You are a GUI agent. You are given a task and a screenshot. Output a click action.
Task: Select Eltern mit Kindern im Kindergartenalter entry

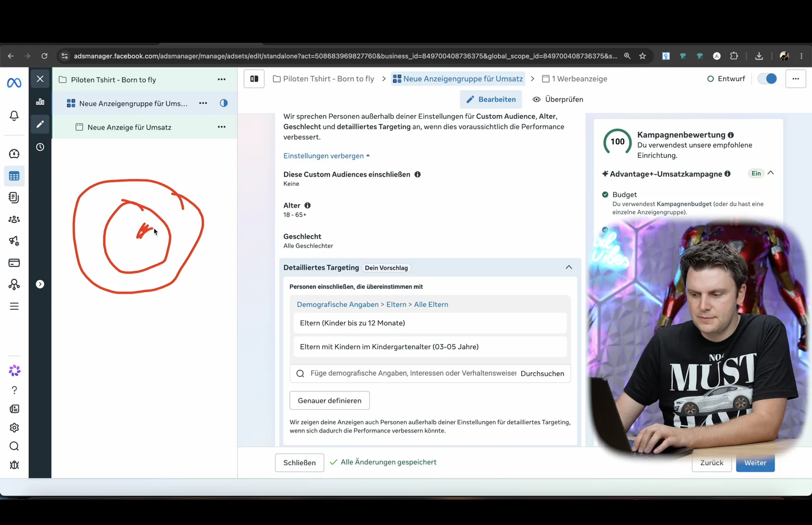(430, 347)
